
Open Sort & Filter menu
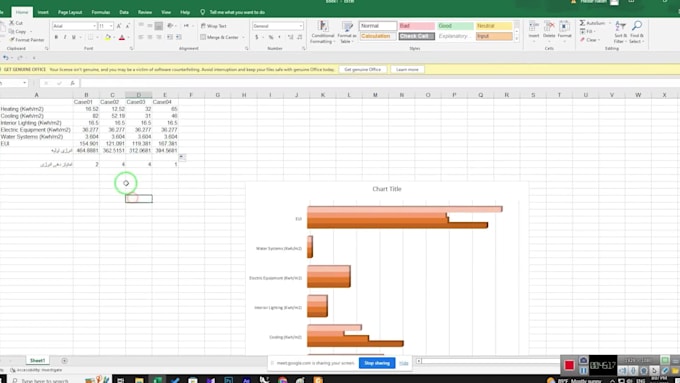tap(621, 32)
